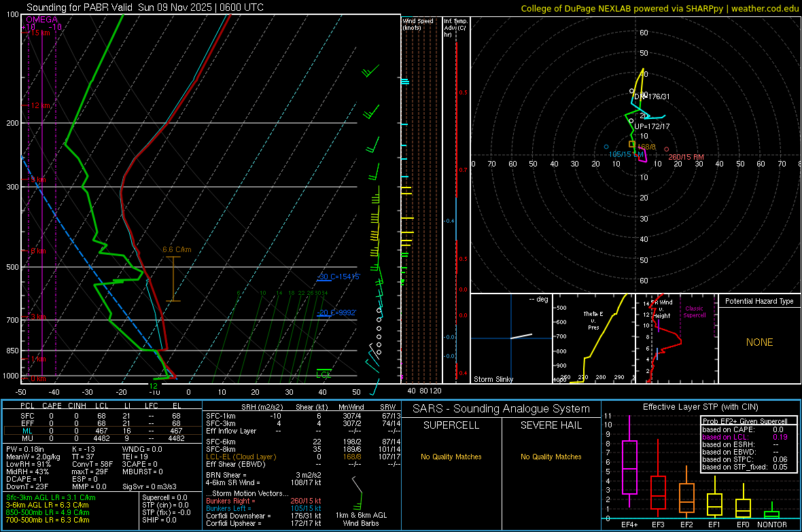Screen dimensions: 802x532
Task: Click the 260/15 RM hodograph label
Action: pos(686,157)
